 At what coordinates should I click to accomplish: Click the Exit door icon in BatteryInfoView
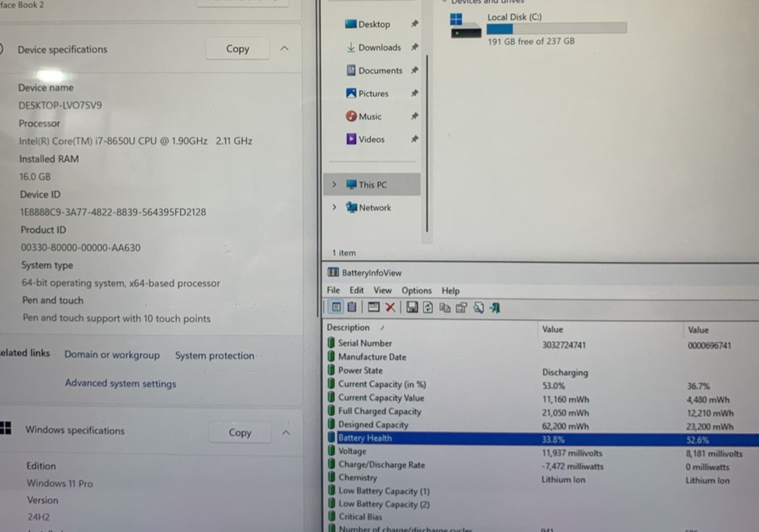click(x=494, y=308)
